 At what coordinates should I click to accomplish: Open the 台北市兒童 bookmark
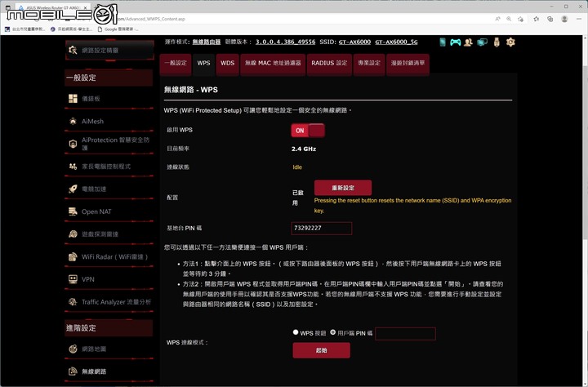(x=25, y=29)
